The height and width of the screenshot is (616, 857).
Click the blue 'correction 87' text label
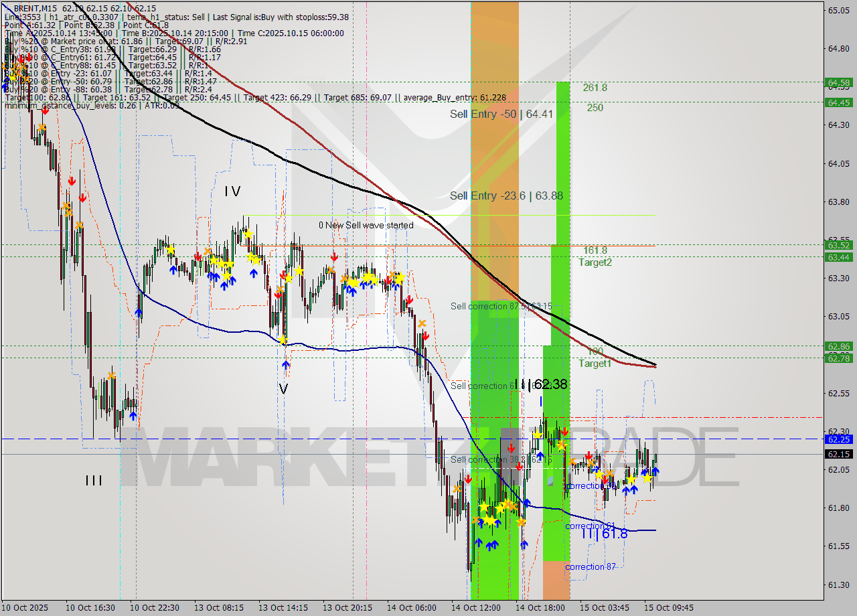pyautogui.click(x=592, y=567)
